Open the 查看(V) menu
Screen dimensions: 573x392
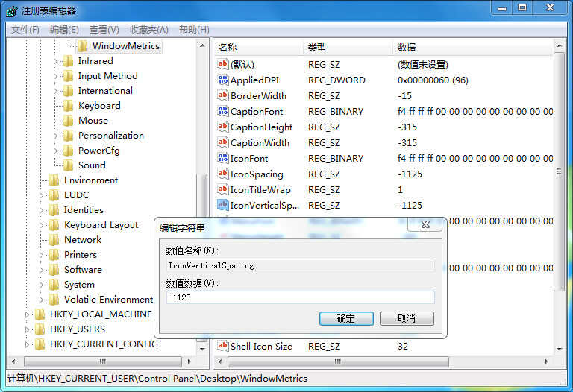[x=104, y=30]
